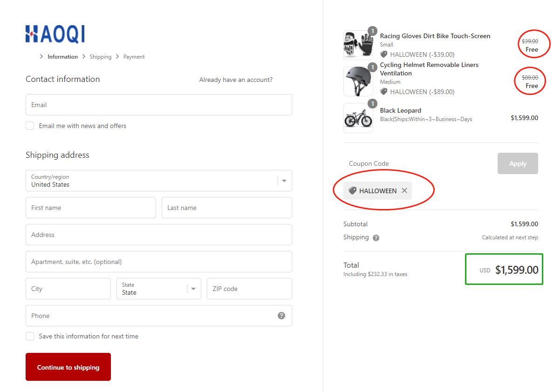Image resolution: width=554 pixels, height=392 pixels.
Task: Click the Racing Gloves product thumbnail
Action: click(358, 45)
